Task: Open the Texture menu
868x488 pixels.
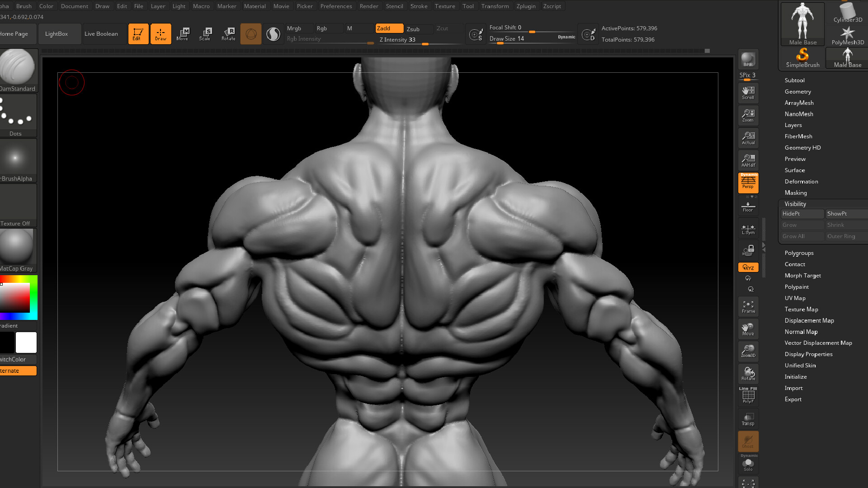Action: pos(445,6)
